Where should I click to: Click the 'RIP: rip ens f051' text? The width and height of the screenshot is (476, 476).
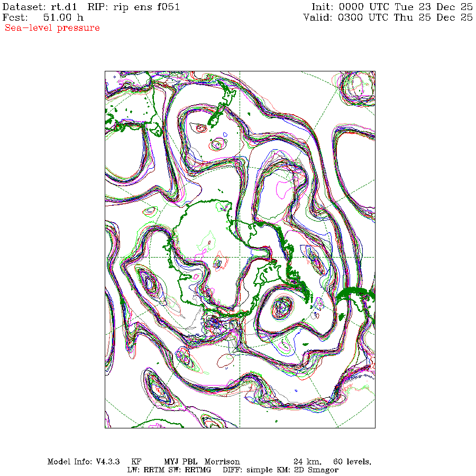point(134,7)
